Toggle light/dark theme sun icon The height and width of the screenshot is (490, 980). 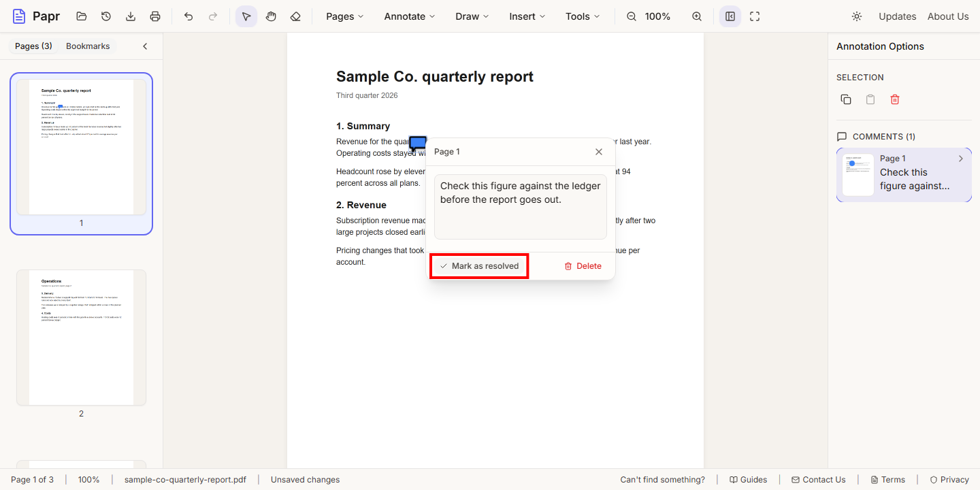[857, 16]
